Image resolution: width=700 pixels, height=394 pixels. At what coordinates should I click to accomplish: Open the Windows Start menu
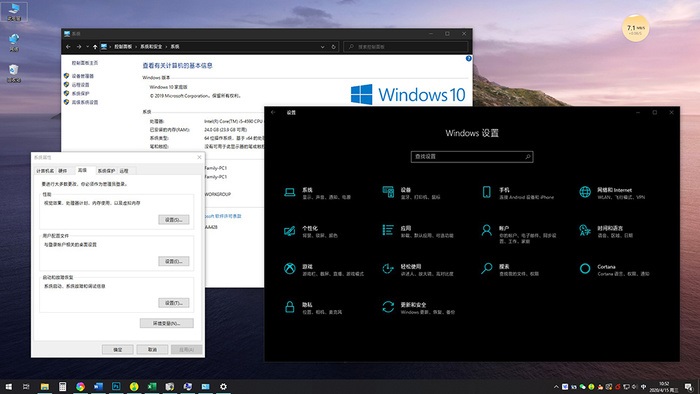(x=8, y=387)
